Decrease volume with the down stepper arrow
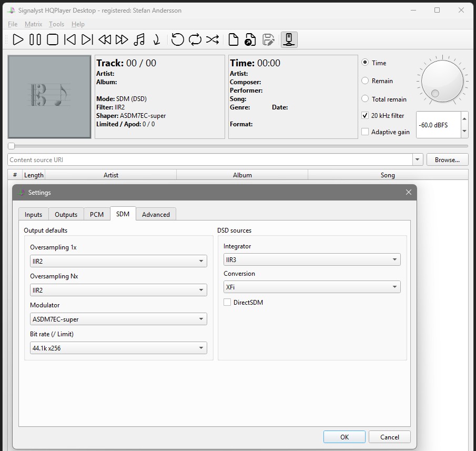 tap(464, 131)
